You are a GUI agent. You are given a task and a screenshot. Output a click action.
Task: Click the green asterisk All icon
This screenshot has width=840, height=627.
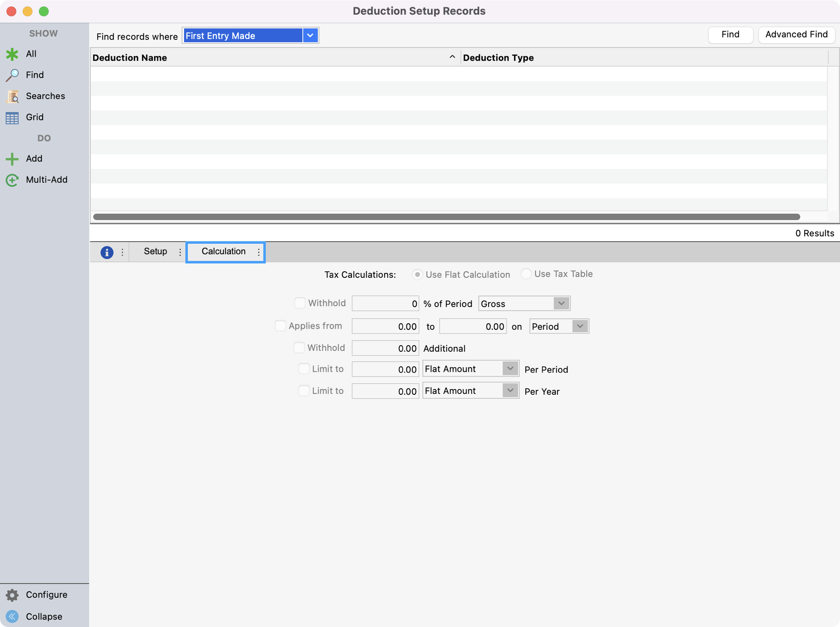pyautogui.click(x=12, y=54)
